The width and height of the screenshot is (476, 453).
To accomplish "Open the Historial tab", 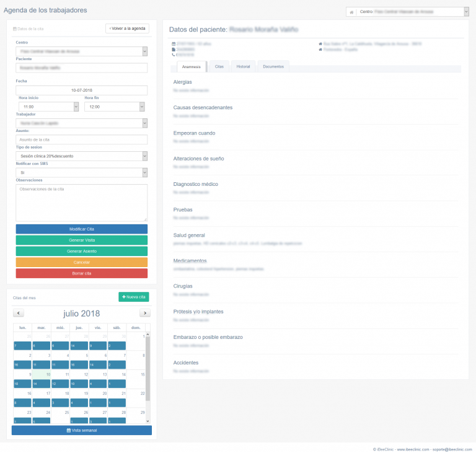I will coord(243,66).
